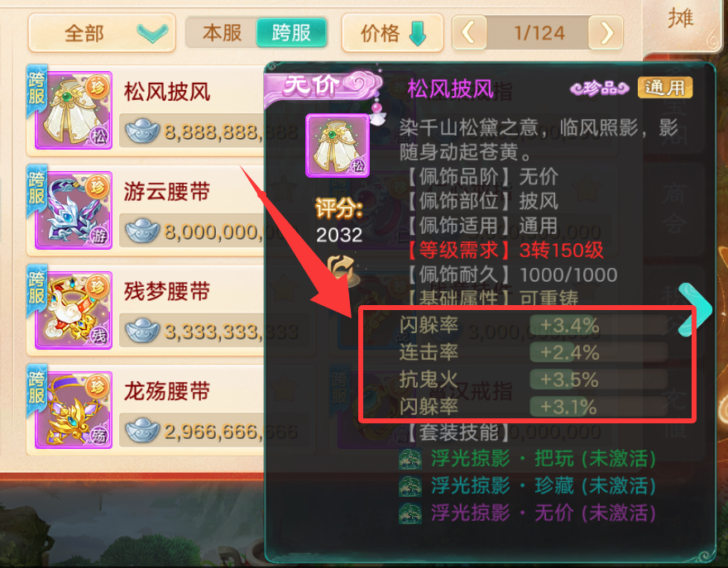Tap the 浮光掠影·把玩 skill icon

tap(410, 459)
